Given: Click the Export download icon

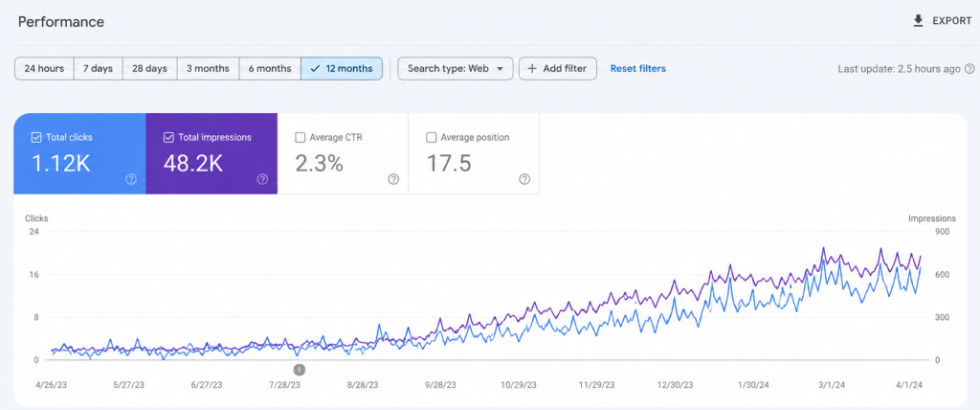Looking at the screenshot, I should click(918, 21).
